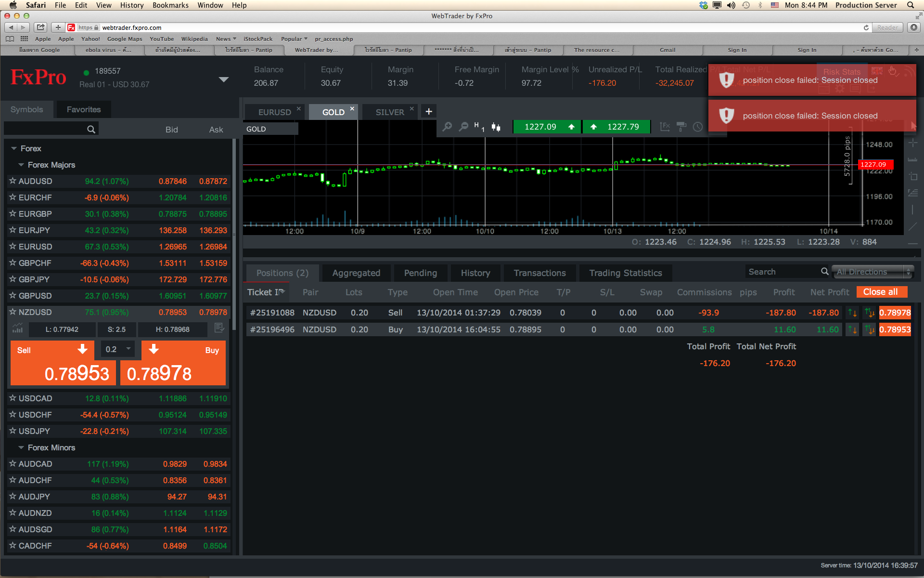Open the chart color paint roller
Image resolution: width=924 pixels, height=578 pixels.
681,127
